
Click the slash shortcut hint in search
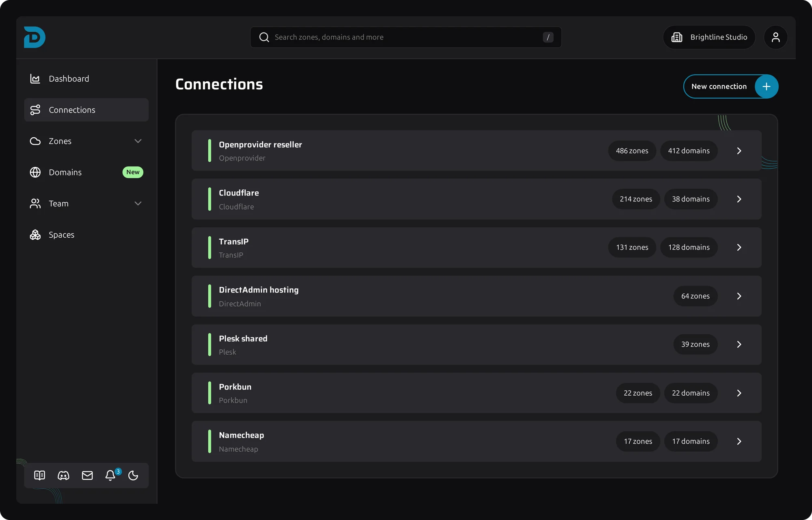tap(548, 37)
